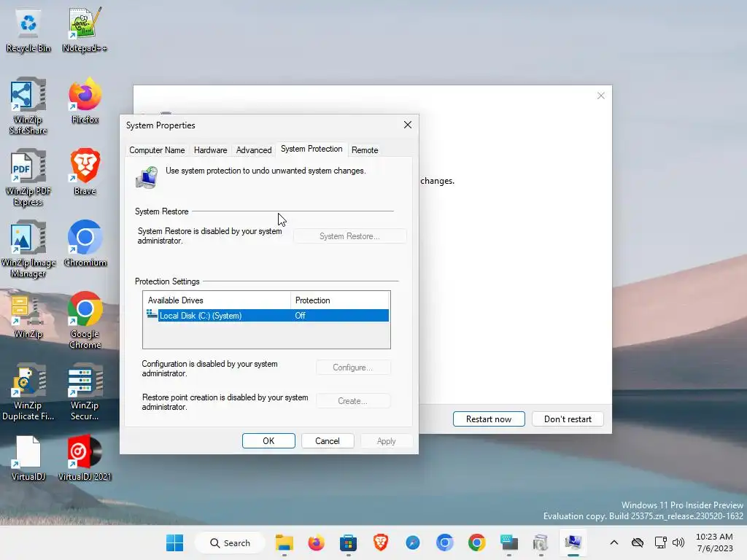
Task: Click Cancel in System Properties
Action: 328,441
